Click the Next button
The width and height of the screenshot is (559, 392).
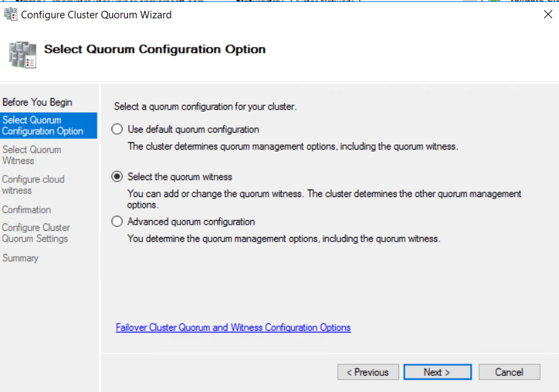(437, 372)
